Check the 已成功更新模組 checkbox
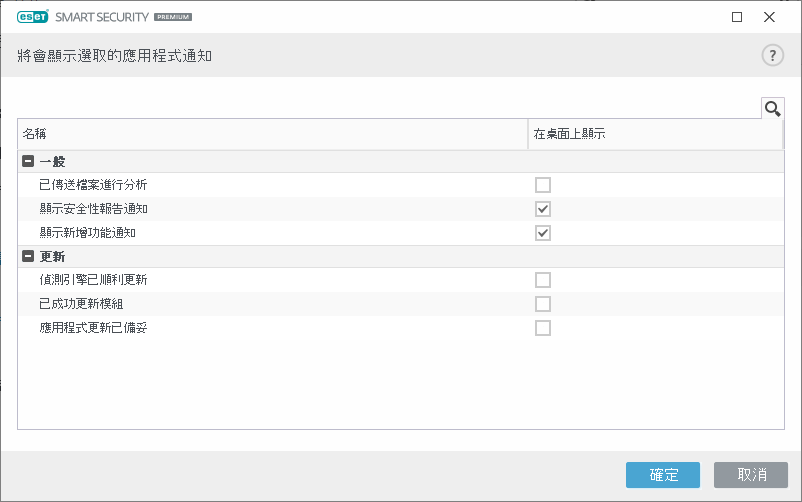This screenshot has height=502, width=802. 543,304
